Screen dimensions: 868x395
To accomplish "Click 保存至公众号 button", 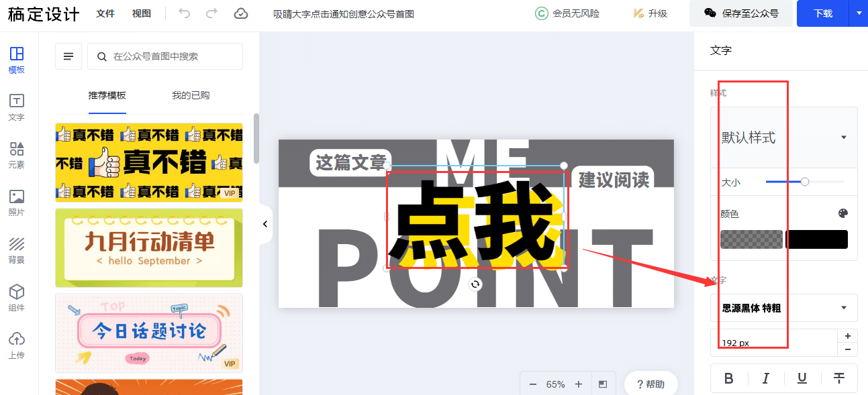I will tap(741, 13).
